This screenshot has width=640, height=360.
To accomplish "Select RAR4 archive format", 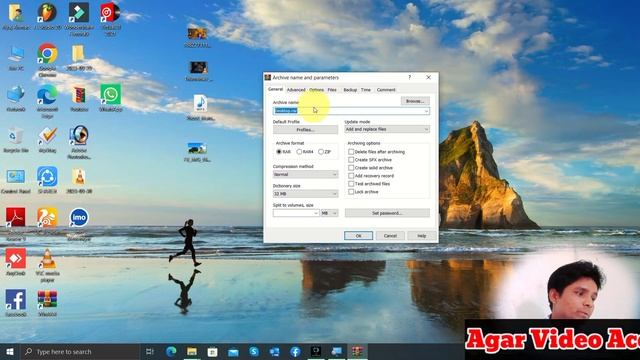I will (x=299, y=152).
